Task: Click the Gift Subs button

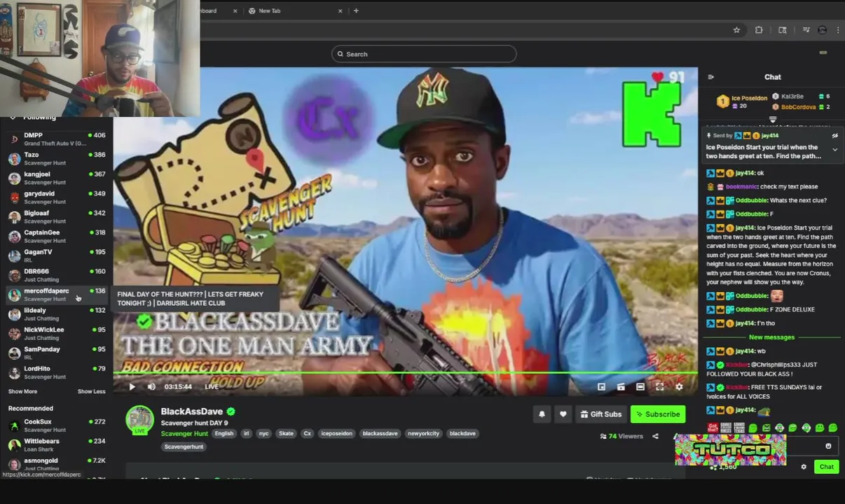Action: point(600,414)
